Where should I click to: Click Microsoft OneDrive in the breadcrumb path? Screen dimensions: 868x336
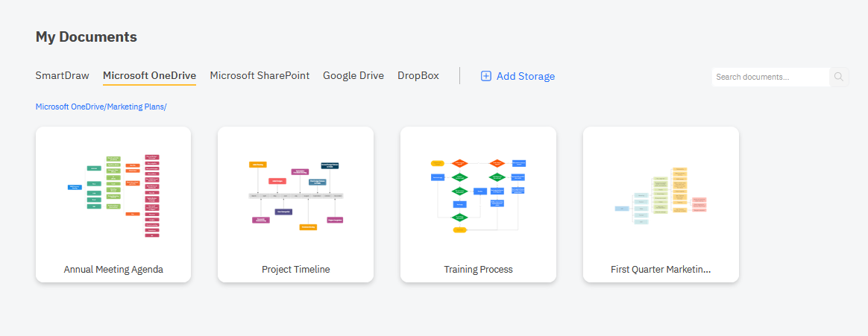[x=70, y=107]
